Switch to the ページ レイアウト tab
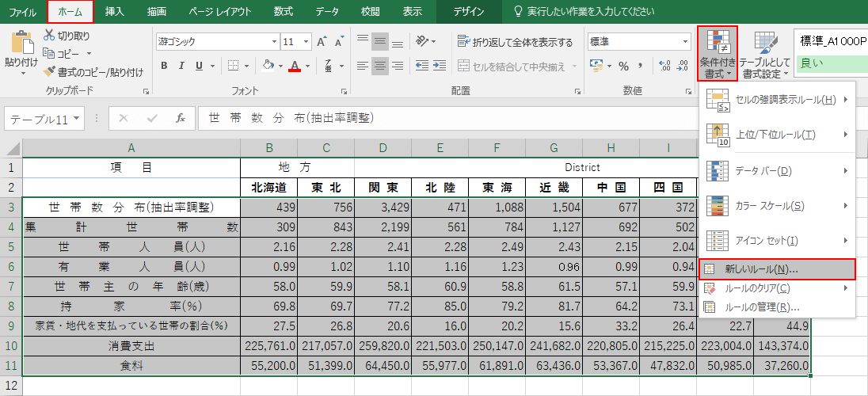This screenshot has width=868, height=396. click(x=219, y=12)
